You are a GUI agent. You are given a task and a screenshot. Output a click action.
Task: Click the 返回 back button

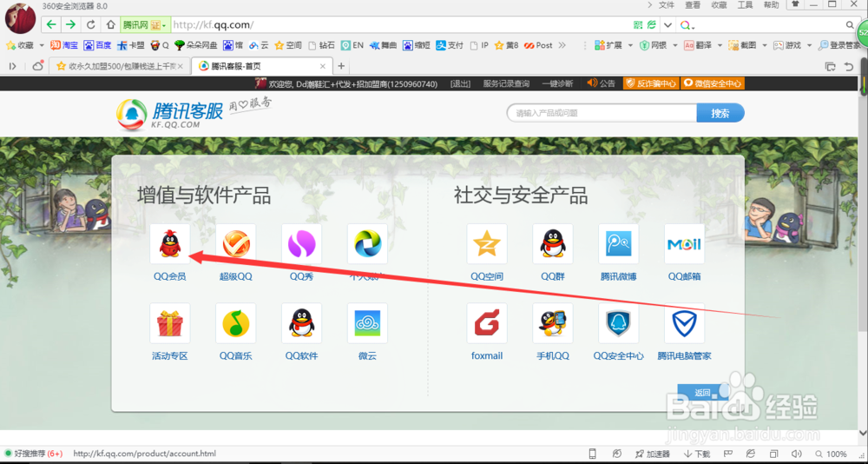[x=702, y=392]
